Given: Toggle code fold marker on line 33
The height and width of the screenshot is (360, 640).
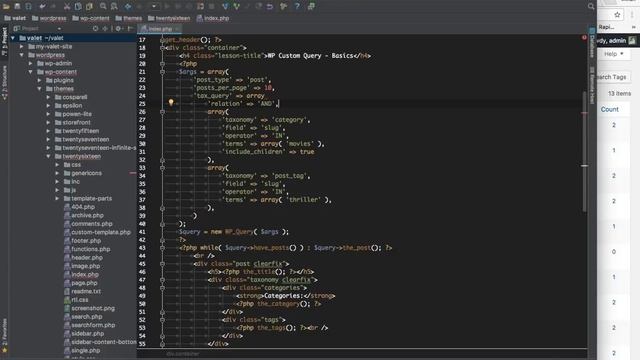Looking at the screenshot, I should tap(162, 168).
